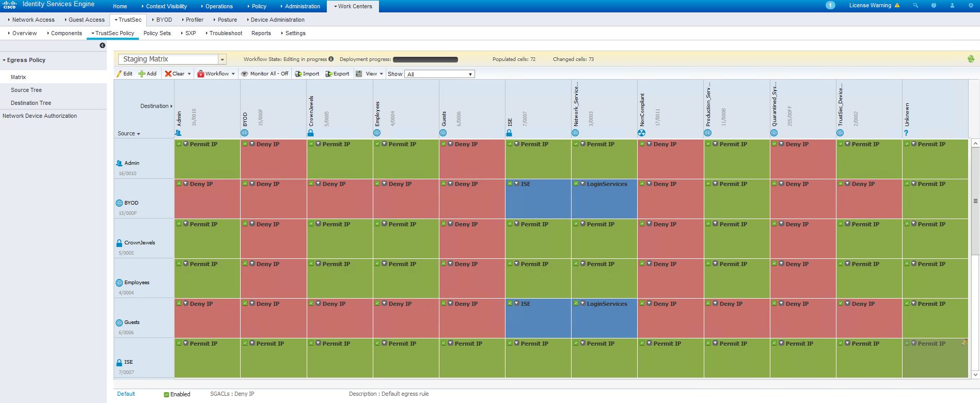Click the ISE row lock icon

pyautogui.click(x=119, y=362)
